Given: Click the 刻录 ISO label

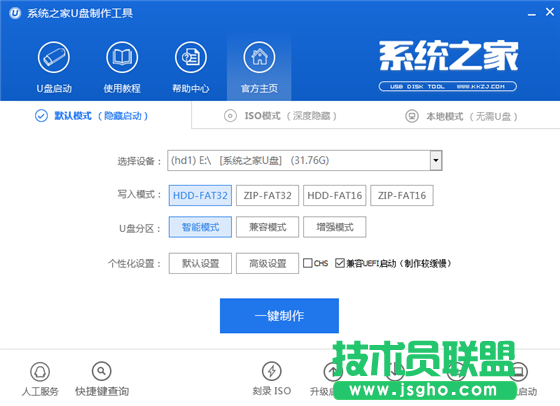Looking at the screenshot, I should (272, 391).
